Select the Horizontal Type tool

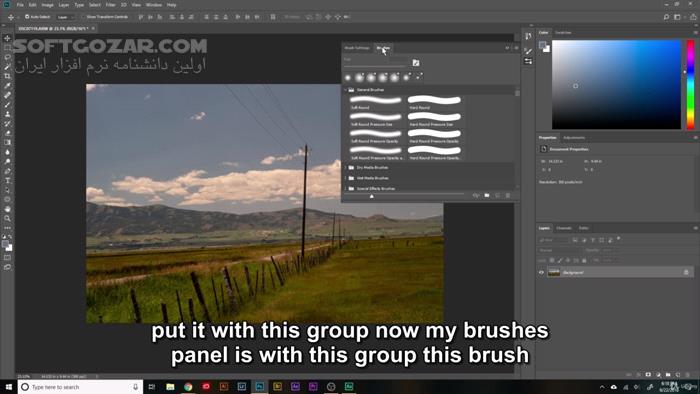[x=7, y=181]
